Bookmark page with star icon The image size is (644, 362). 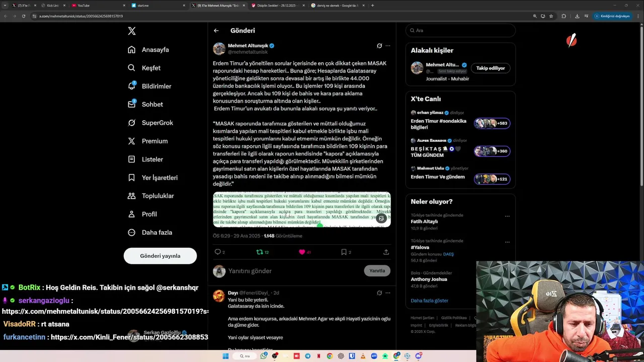(x=551, y=16)
